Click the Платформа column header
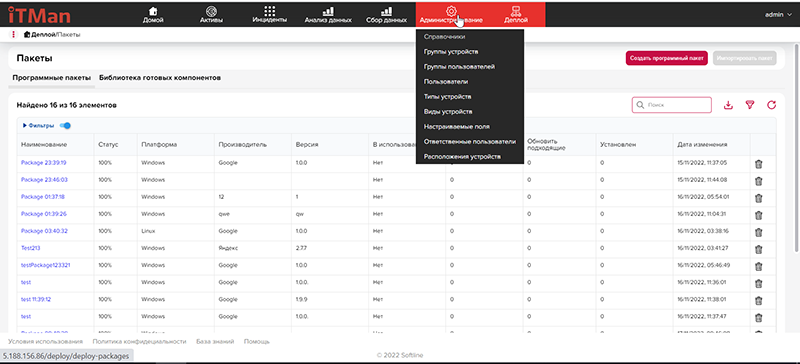800x364 pixels. coord(159,144)
